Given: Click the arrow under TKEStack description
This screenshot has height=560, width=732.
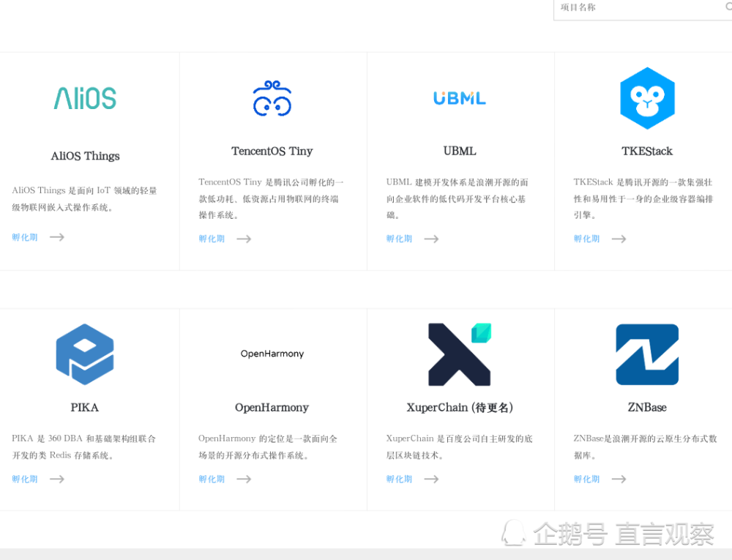Looking at the screenshot, I should [619, 239].
